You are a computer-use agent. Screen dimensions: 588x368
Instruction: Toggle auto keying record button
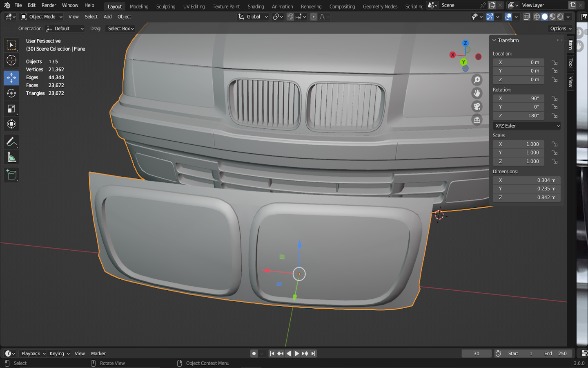click(254, 354)
